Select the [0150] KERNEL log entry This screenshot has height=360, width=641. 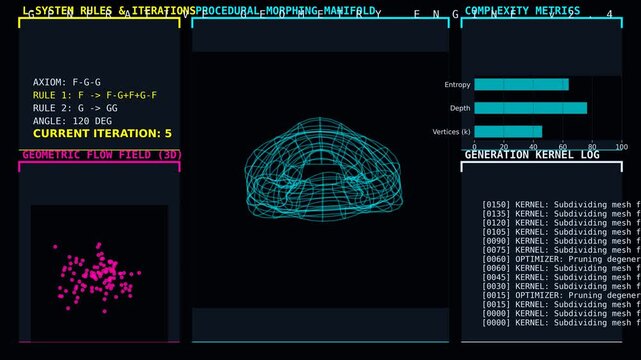pyautogui.click(x=561, y=204)
